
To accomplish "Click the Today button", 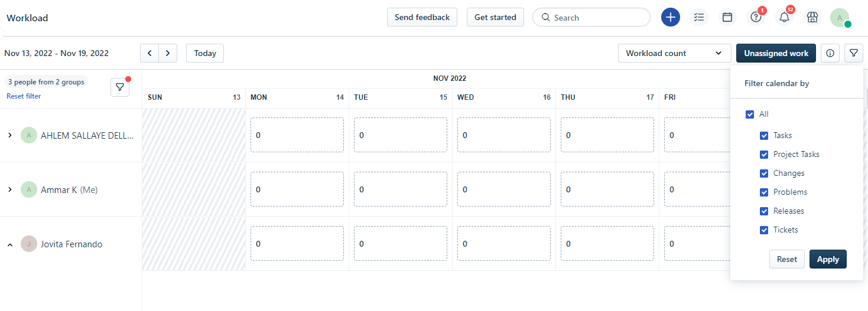I will 205,53.
